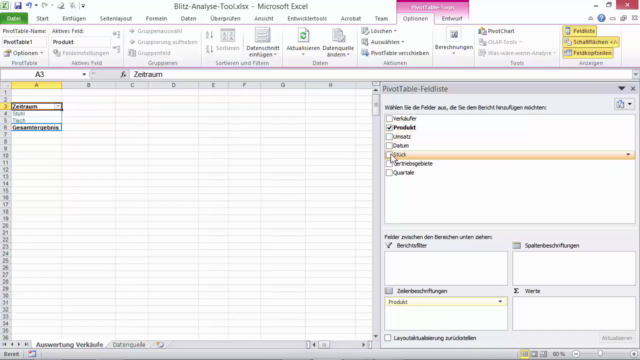Check the Stück field checkbox
Image resolution: width=640 pixels, height=360 pixels.
tap(389, 154)
